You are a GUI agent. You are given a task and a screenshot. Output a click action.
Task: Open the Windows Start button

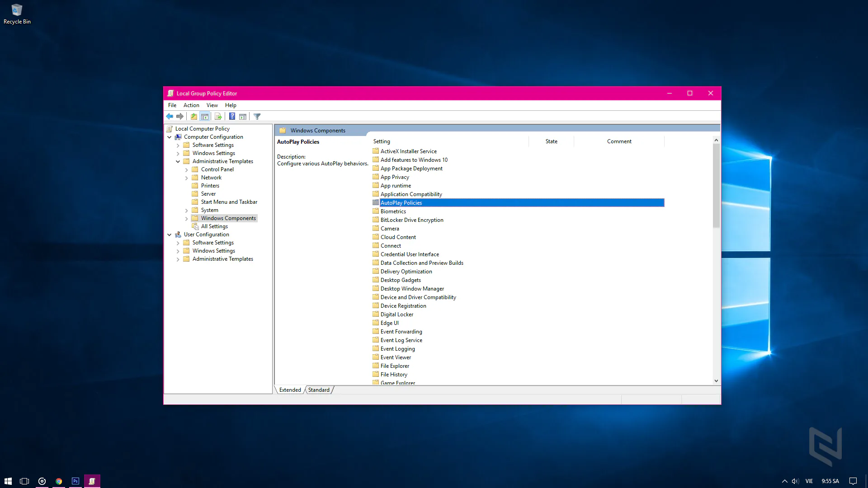coord(8,481)
